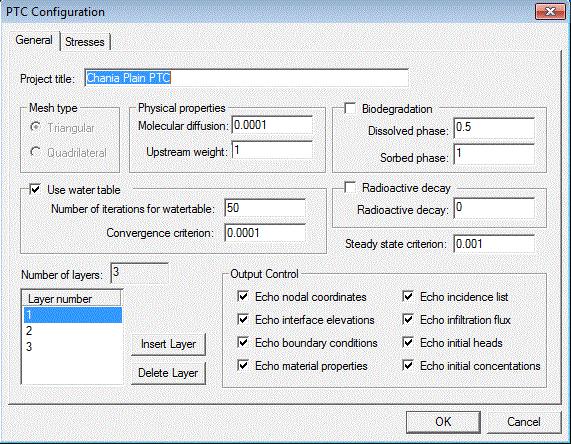Click the Sorbed phase input field
The width and height of the screenshot is (571, 444).
(494, 154)
